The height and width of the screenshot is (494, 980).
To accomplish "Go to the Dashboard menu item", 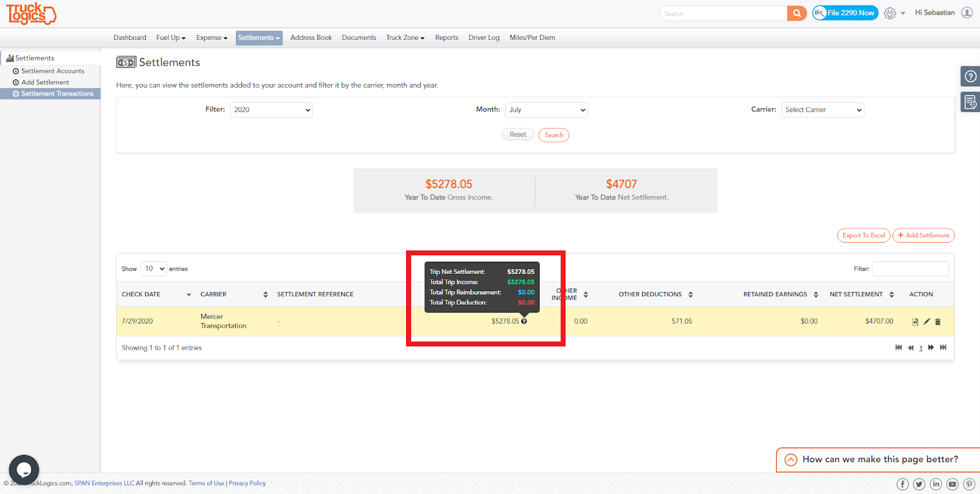I will coord(130,38).
